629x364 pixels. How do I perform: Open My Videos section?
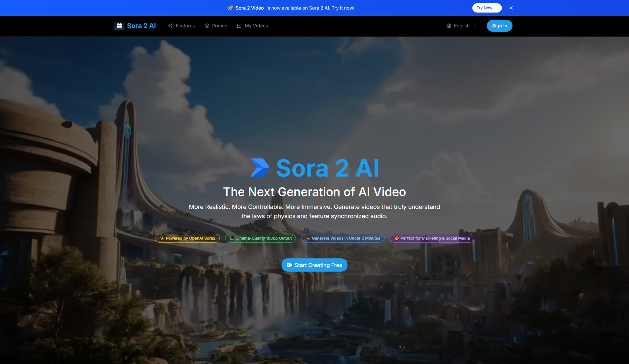coord(256,26)
